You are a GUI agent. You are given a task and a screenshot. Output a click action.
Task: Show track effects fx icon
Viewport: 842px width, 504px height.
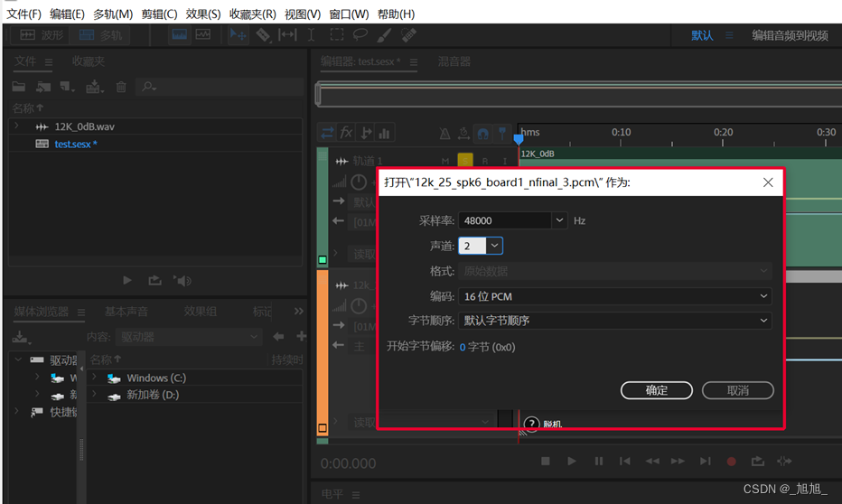pyautogui.click(x=346, y=133)
